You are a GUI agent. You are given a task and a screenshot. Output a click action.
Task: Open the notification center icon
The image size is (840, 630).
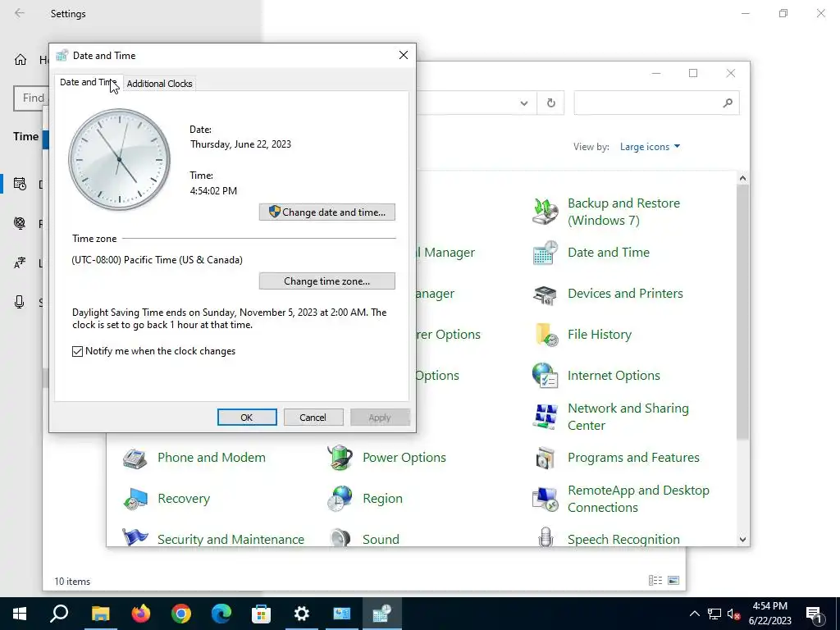pos(814,614)
